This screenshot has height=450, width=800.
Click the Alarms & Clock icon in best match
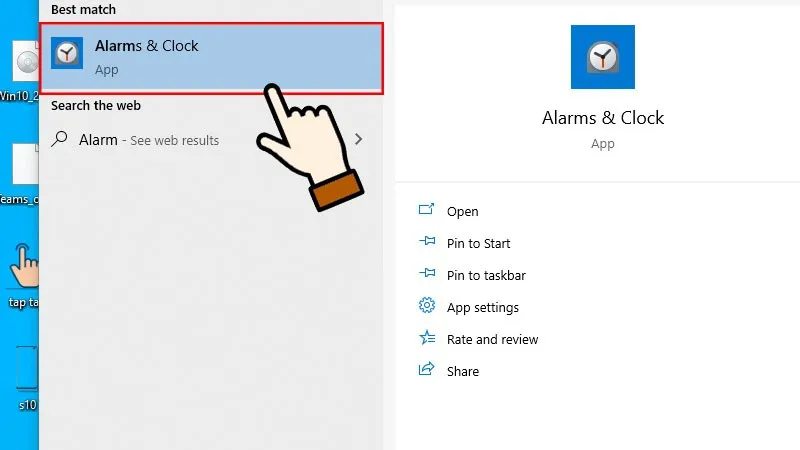[x=67, y=53]
